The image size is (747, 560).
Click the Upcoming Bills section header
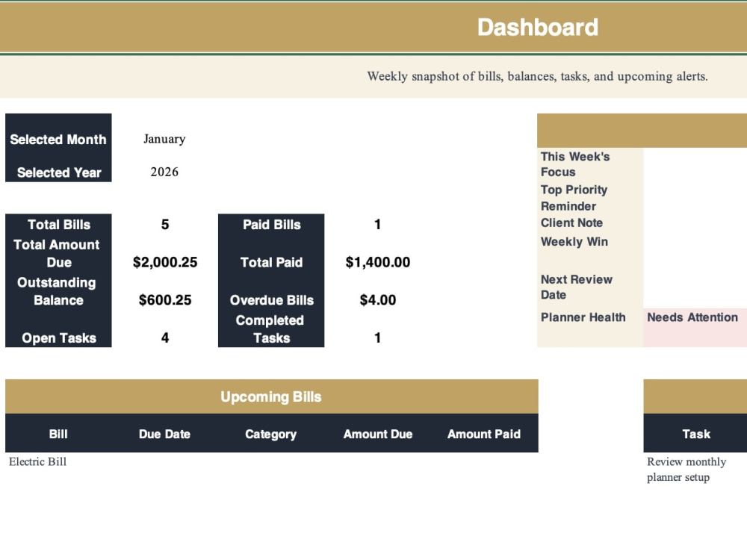coord(271,396)
